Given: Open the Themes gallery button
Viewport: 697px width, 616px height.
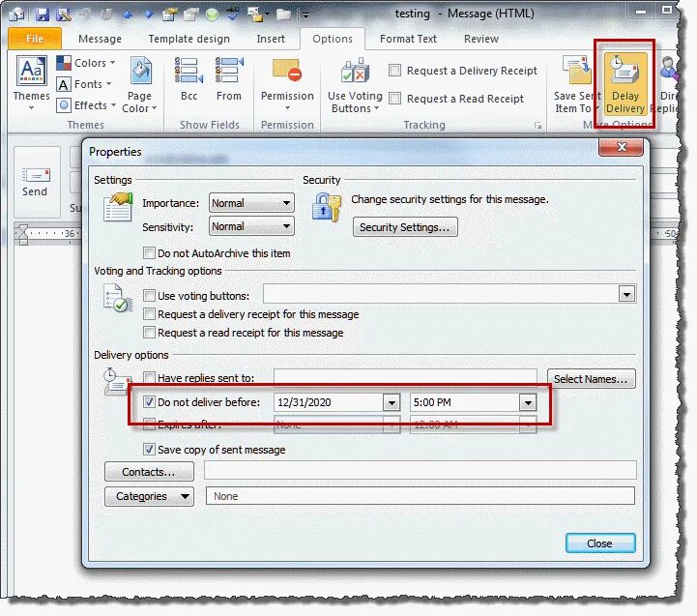Looking at the screenshot, I should click(31, 83).
